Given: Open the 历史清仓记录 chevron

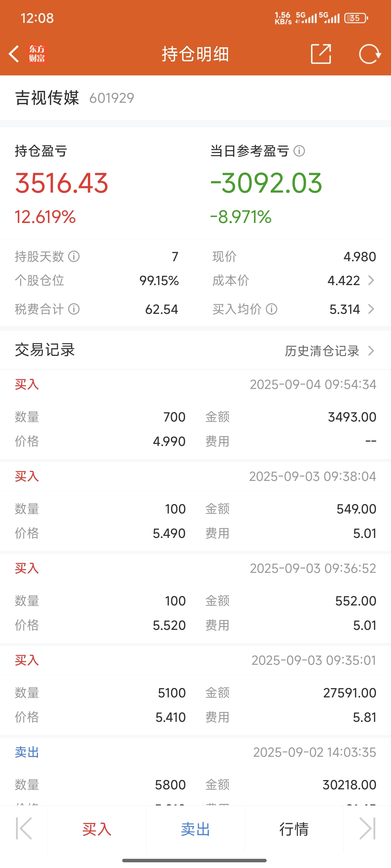Looking at the screenshot, I should coord(371,351).
